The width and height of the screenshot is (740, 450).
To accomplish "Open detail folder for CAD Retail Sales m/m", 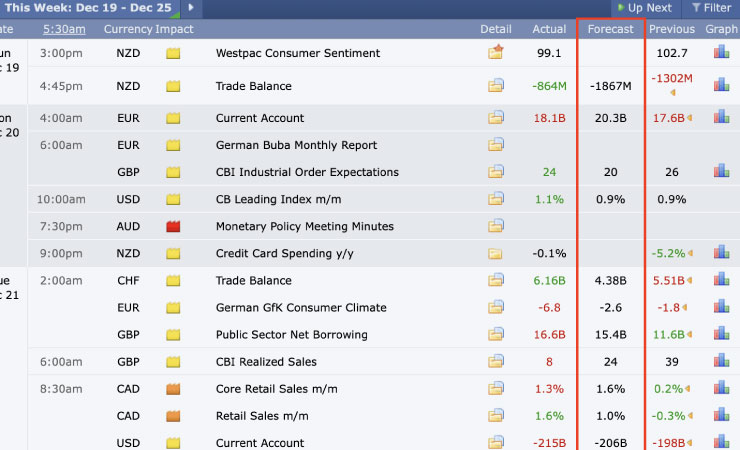I will 496,415.
